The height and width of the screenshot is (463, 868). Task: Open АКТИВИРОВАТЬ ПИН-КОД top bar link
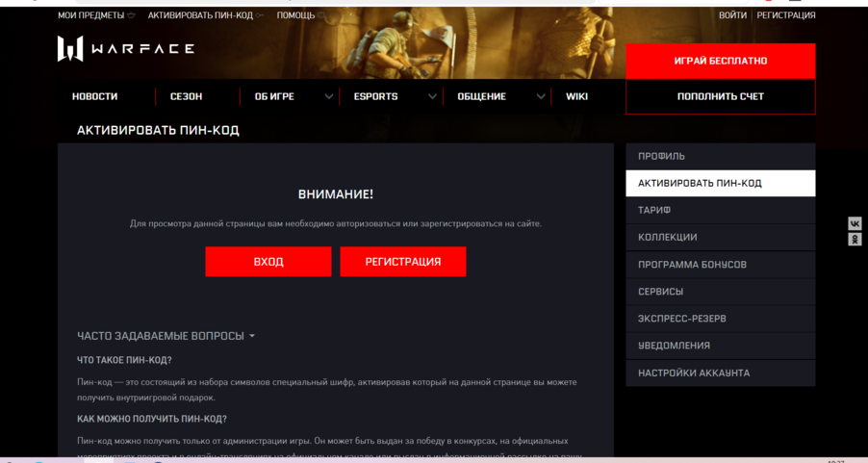[x=205, y=15]
